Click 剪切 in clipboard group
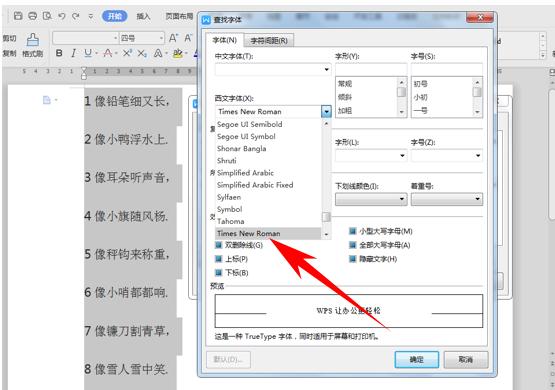This screenshot has width=555, height=390. point(10,38)
